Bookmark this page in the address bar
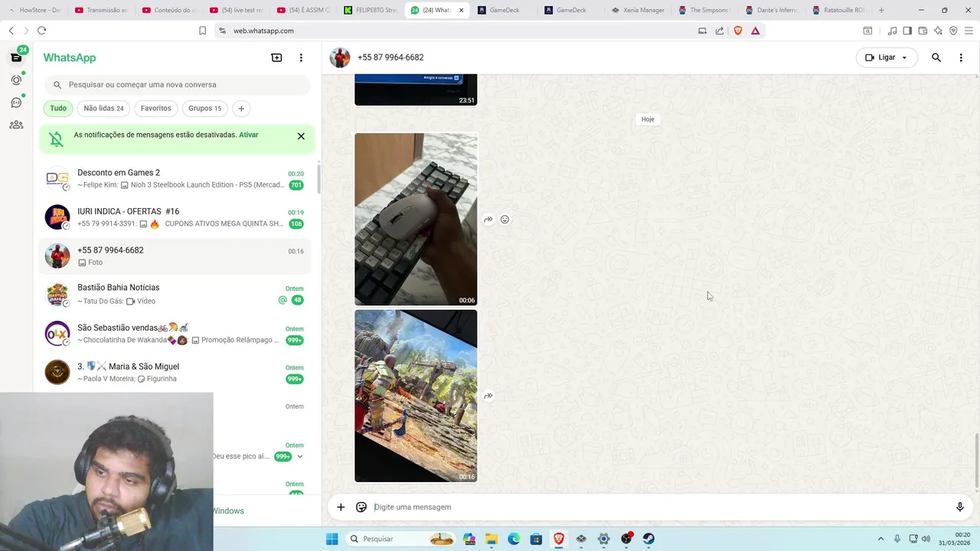The height and width of the screenshot is (551, 980). (x=202, y=31)
